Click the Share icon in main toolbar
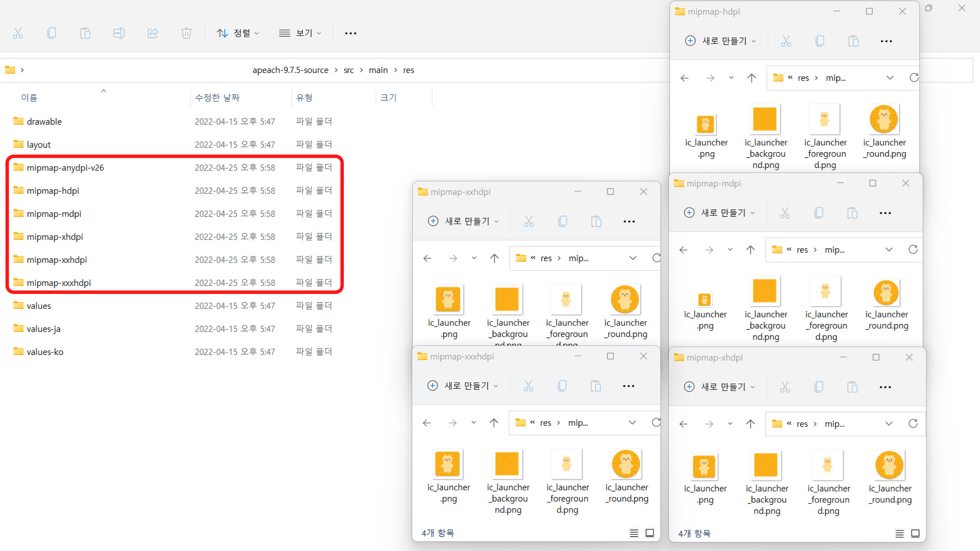The height and width of the screenshot is (551, 980). click(153, 33)
